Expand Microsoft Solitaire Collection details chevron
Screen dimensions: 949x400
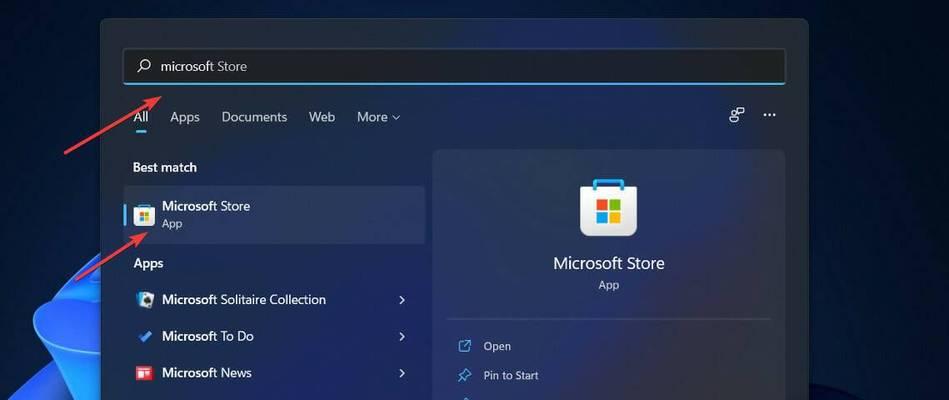(402, 300)
